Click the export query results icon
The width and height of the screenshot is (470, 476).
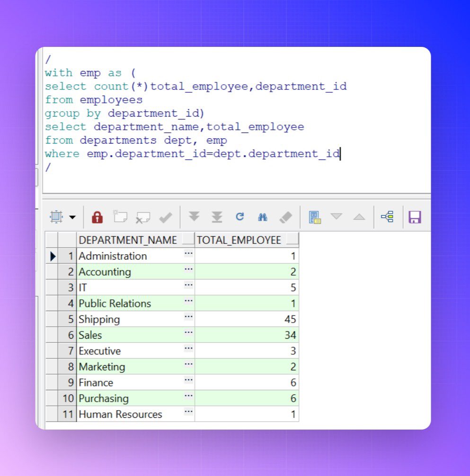[x=315, y=217]
